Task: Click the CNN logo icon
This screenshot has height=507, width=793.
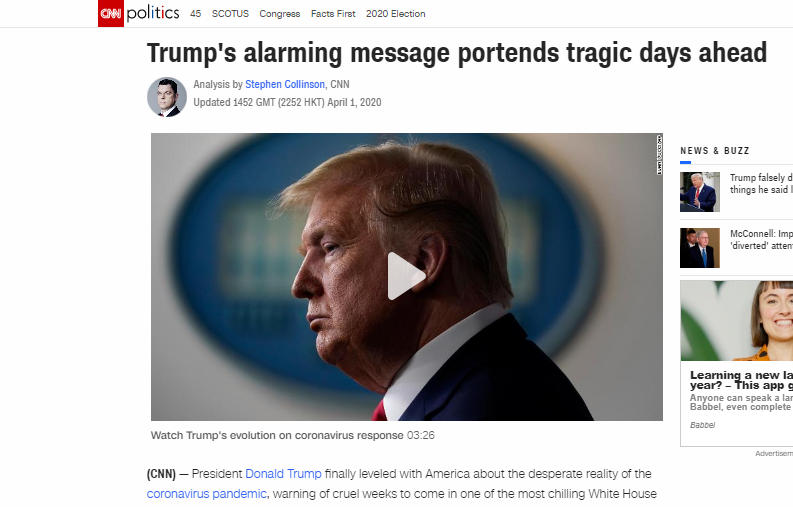Action: pos(111,13)
